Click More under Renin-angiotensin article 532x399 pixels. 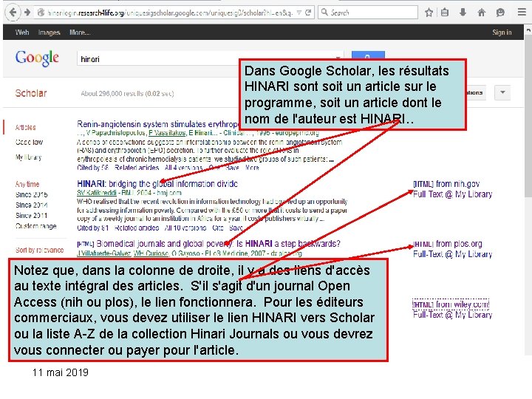(252, 168)
